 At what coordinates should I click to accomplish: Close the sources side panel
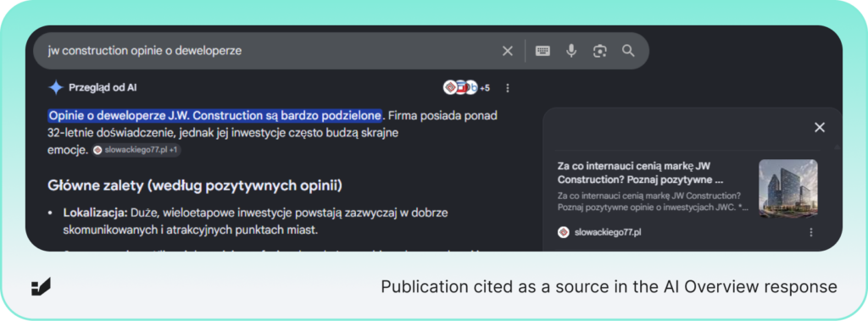820,127
